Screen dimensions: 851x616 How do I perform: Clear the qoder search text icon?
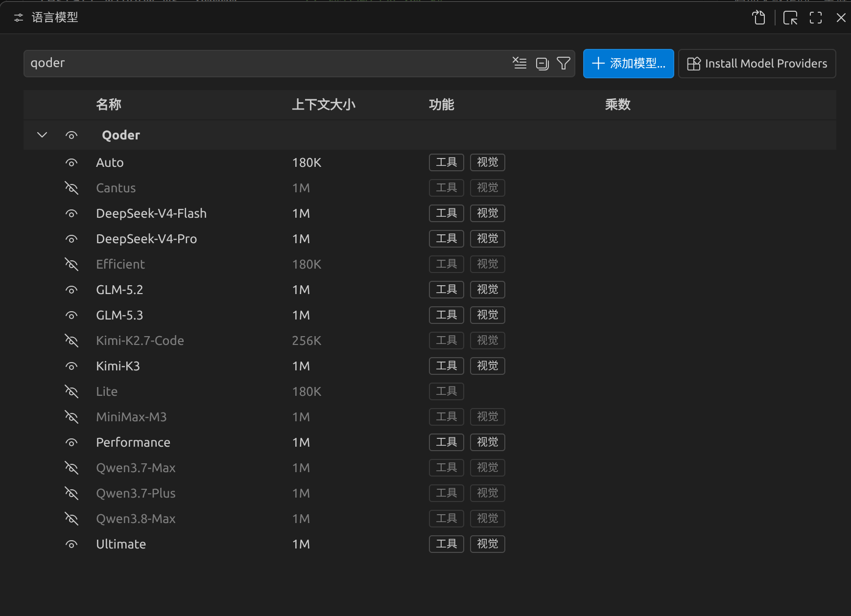(520, 63)
